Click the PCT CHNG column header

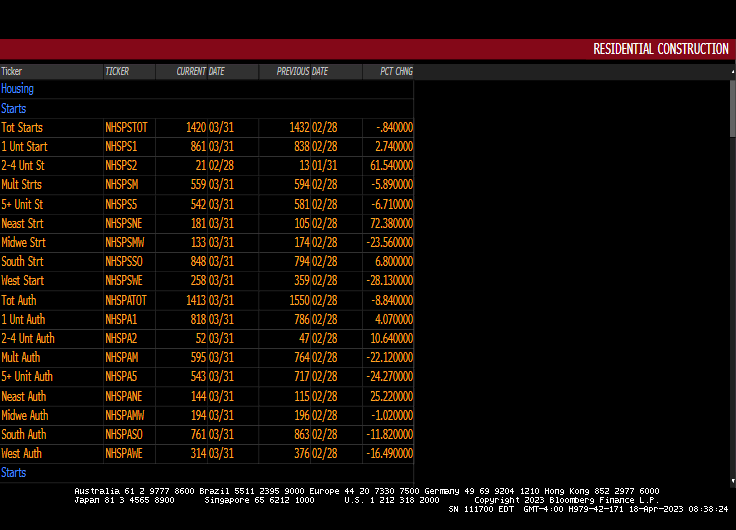point(396,71)
